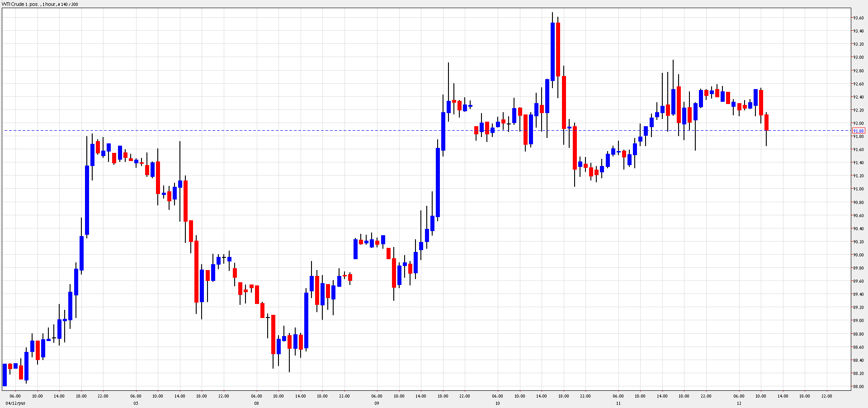Screen dimensions: 868x408
Task: Click the 89.60 price axis label
Action: pyautogui.click(x=858, y=281)
